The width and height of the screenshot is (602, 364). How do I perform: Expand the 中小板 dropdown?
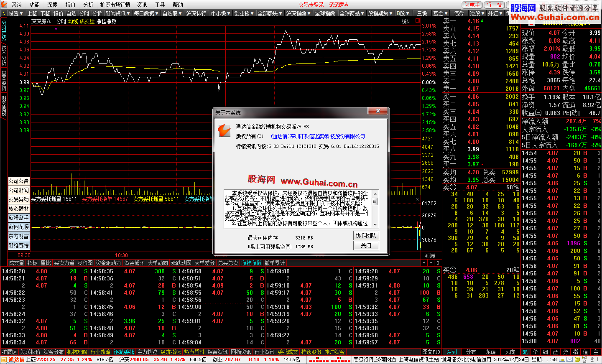pyautogui.click(x=221, y=13)
